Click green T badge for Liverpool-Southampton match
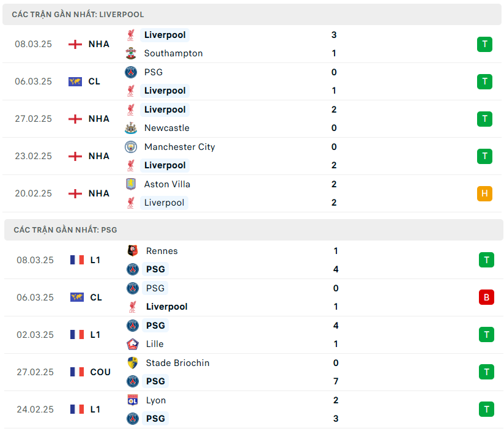The width and height of the screenshot is (504, 437). [x=484, y=44]
